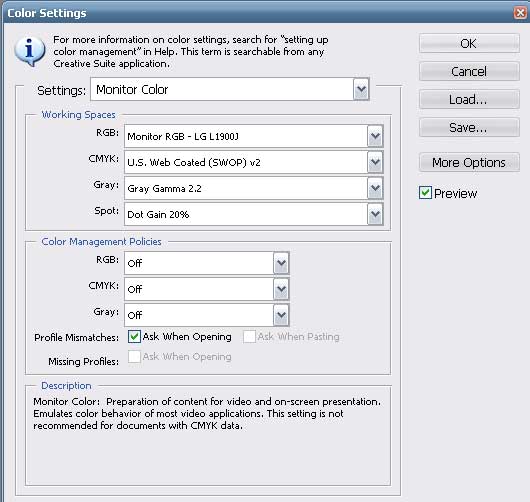Image resolution: width=530 pixels, height=502 pixels.
Task: Expand the RGB working space dropdown arrow
Action: click(375, 136)
